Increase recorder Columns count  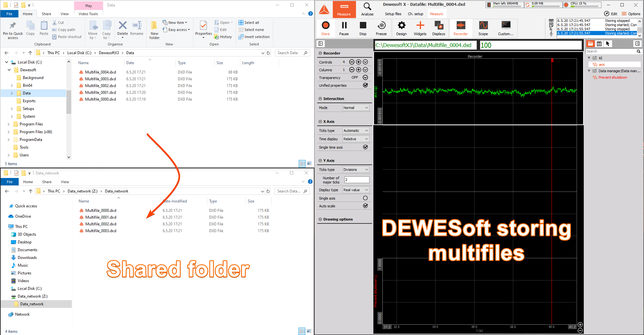click(x=359, y=70)
